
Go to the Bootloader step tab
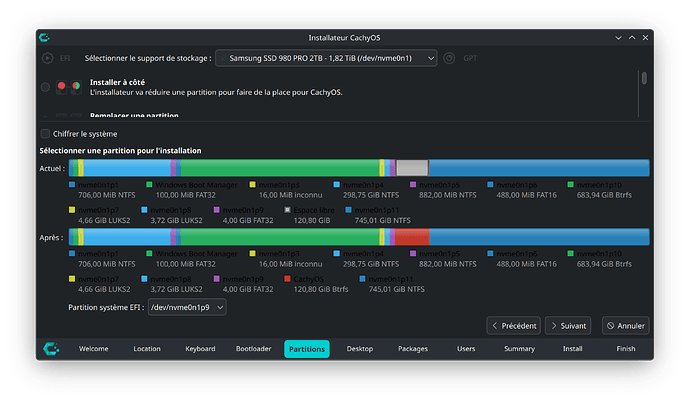pyautogui.click(x=253, y=349)
